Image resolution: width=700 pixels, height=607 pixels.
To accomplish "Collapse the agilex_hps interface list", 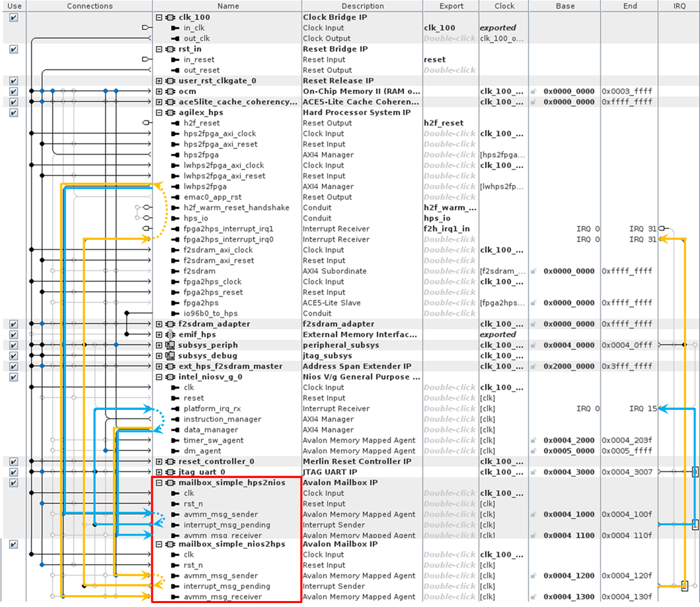I will click(159, 112).
